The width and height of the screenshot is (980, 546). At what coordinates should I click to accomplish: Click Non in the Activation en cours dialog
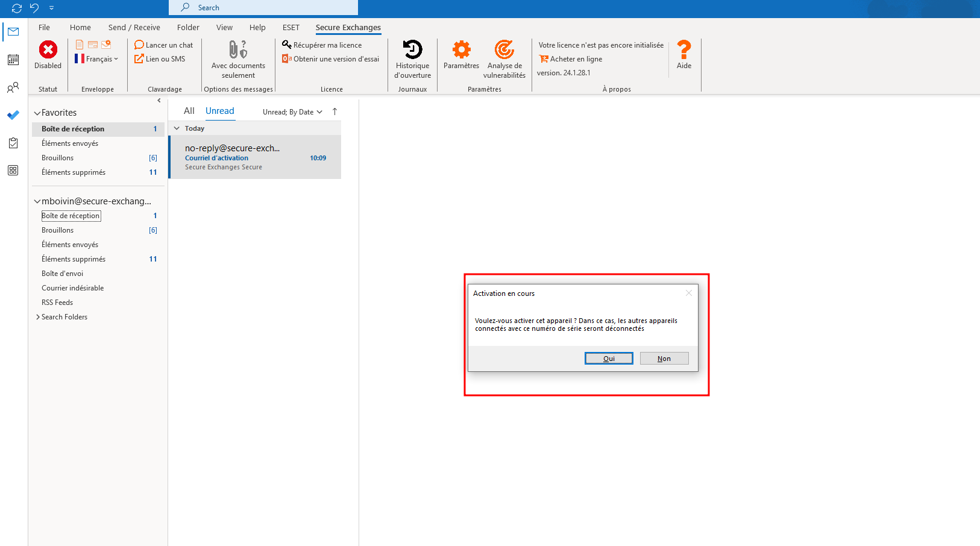[664, 359]
